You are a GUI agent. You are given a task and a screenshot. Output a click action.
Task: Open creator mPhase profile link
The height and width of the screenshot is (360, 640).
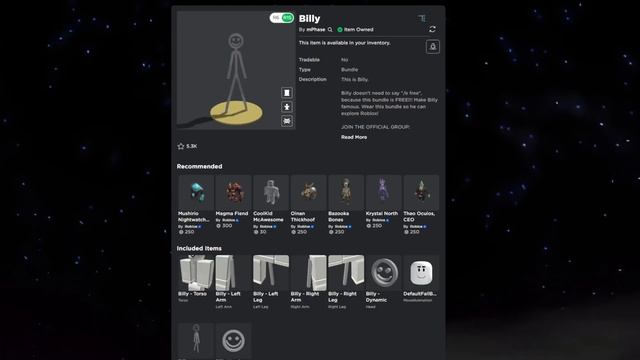click(x=316, y=29)
